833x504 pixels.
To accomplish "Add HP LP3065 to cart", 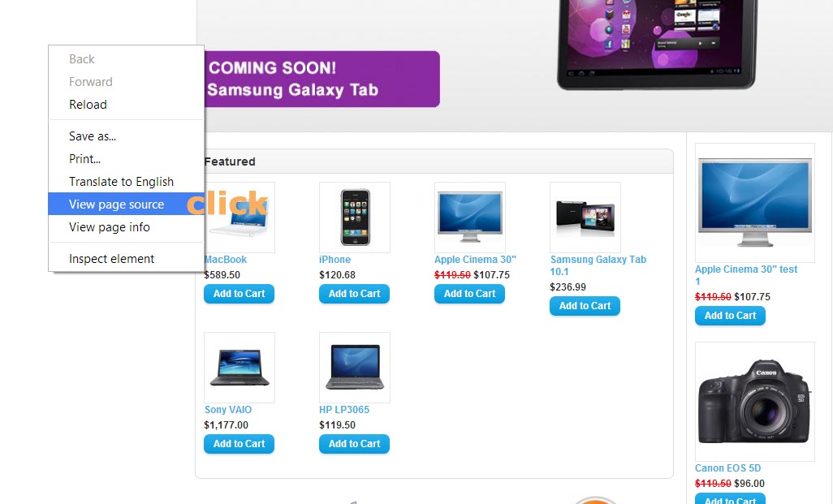I will (x=354, y=444).
